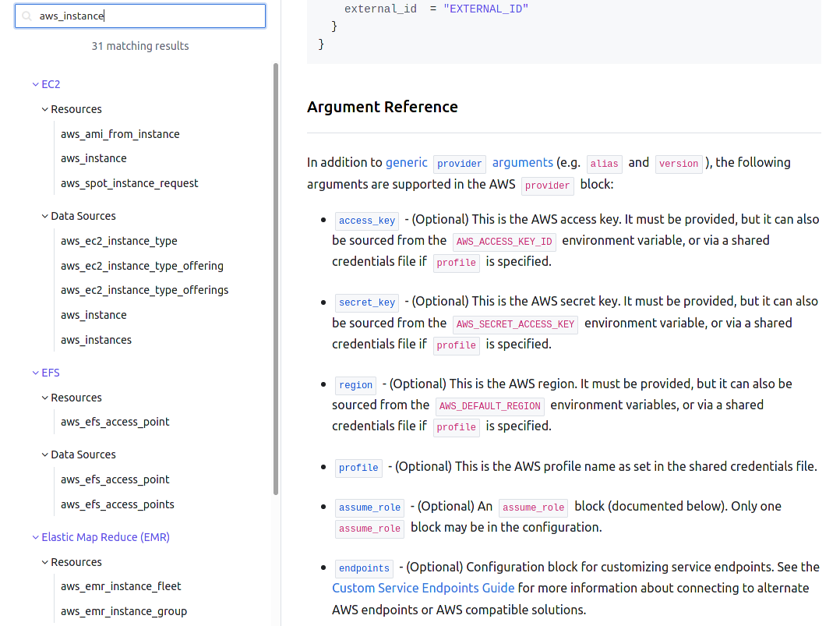Viewport: 840px width, 626px height.
Task: Open aws_instances data source
Action: (96, 340)
